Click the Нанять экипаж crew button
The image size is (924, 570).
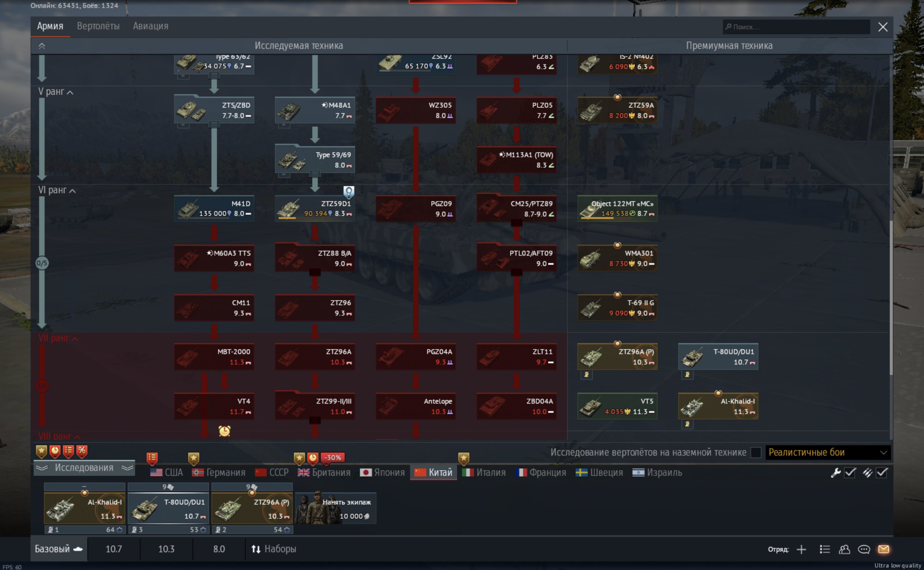(335, 508)
